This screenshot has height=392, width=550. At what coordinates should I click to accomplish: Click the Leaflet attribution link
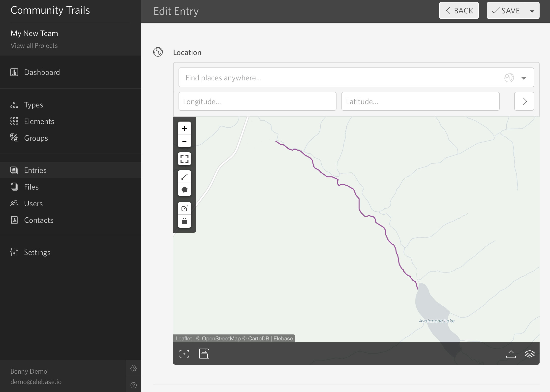click(183, 338)
